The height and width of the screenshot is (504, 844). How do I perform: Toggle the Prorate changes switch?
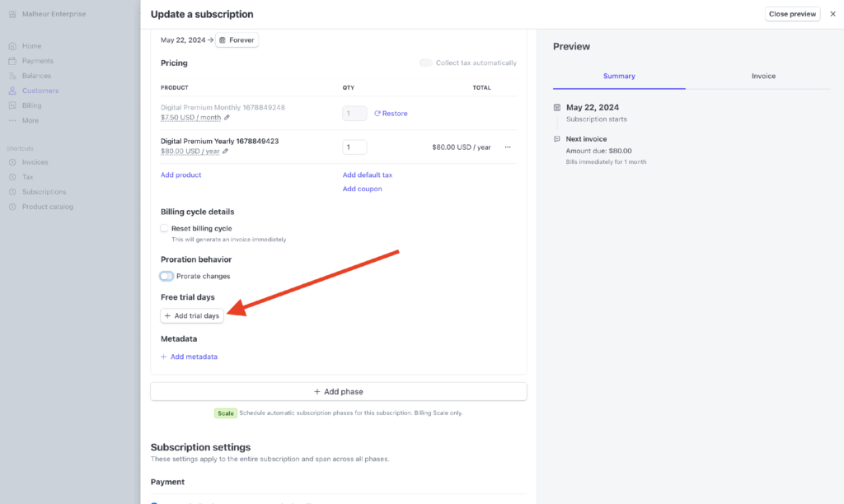(x=167, y=276)
